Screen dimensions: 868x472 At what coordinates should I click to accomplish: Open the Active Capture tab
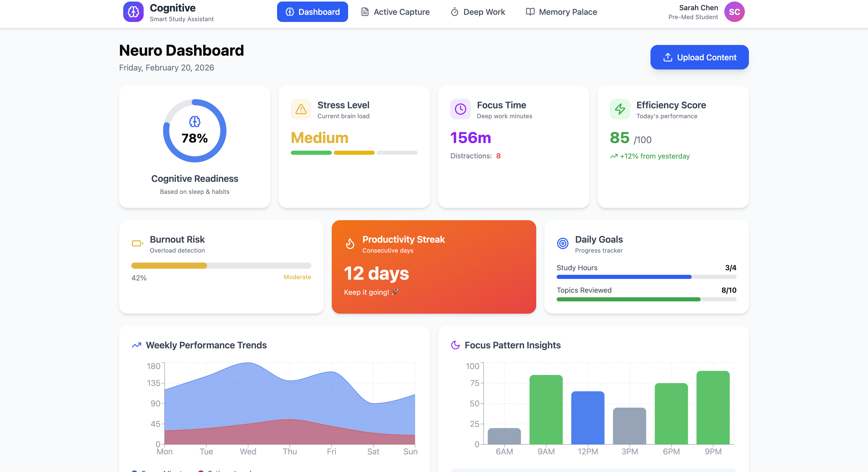[395, 12]
